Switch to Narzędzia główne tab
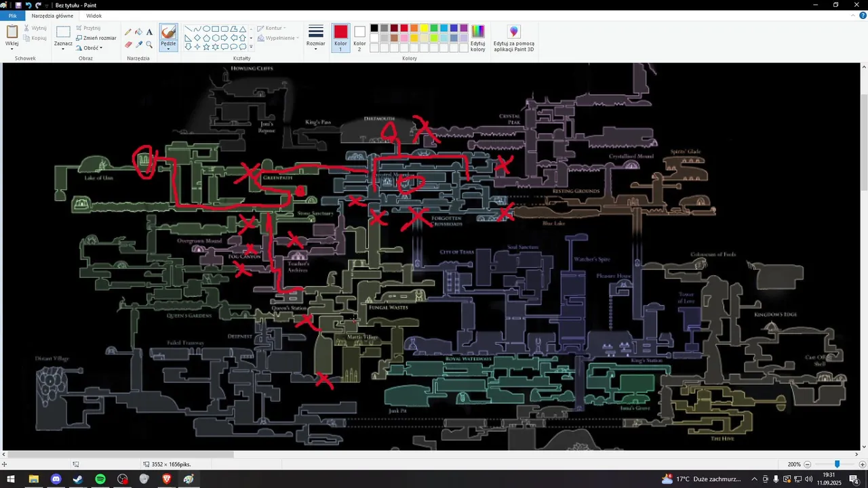The image size is (868, 488). (x=52, y=16)
